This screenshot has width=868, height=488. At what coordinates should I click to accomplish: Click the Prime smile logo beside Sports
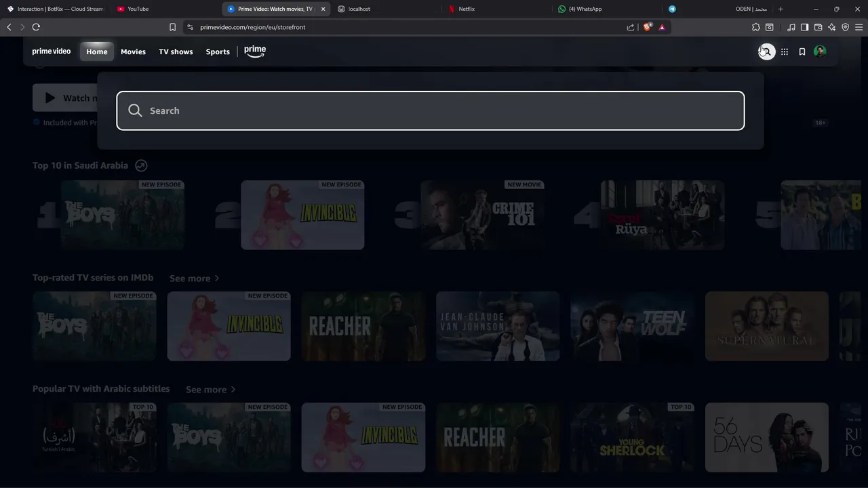[255, 52]
